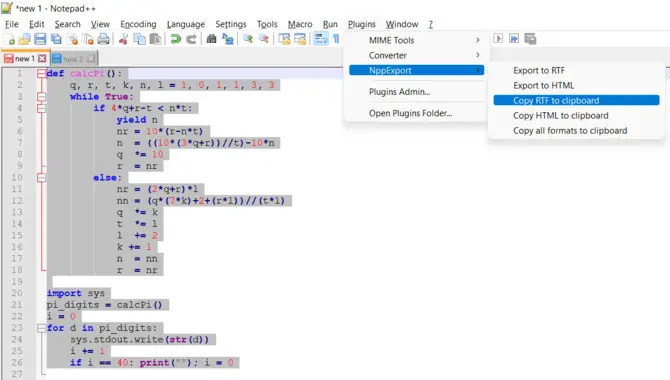Click the Print toolbar icon
Screen dimensions: 670x380
[103, 39]
